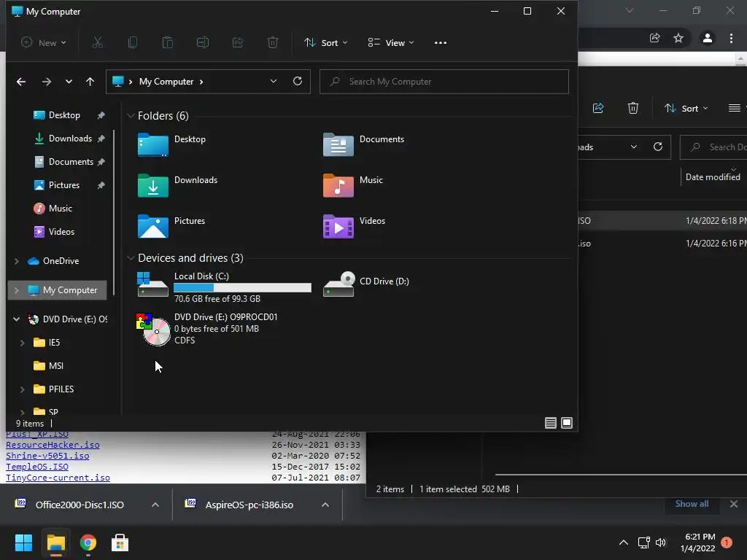Open the Sort menu in My Computer
Image resolution: width=747 pixels, height=560 pixels.
(326, 42)
